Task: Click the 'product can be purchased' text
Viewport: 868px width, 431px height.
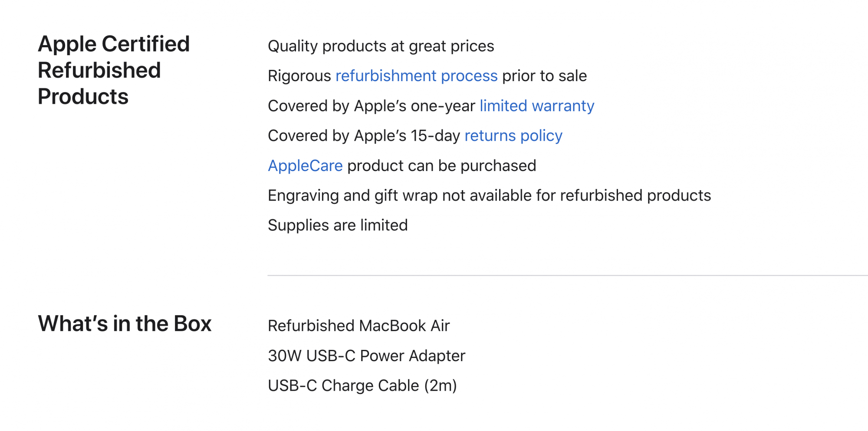Action: click(x=441, y=166)
